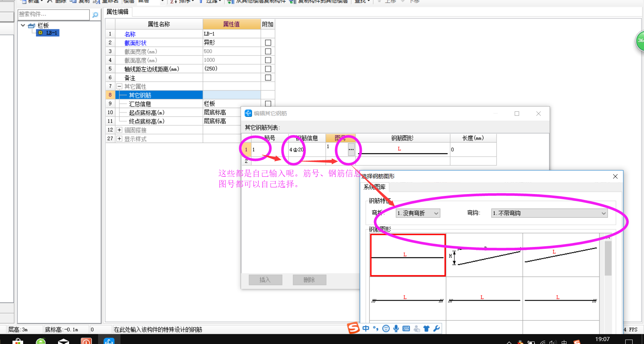This screenshot has height=344, width=644.
Task: Tick the 汇总信息 additional checkbox
Action: (268, 104)
